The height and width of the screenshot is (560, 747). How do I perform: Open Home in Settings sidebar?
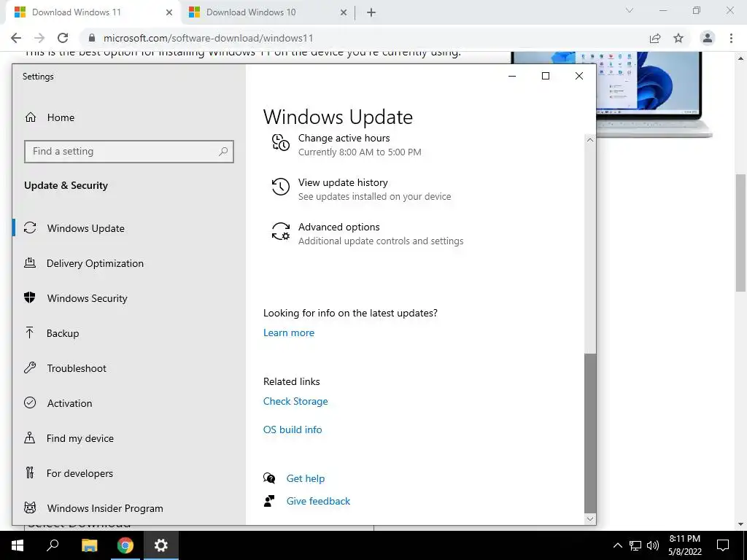[x=61, y=117]
